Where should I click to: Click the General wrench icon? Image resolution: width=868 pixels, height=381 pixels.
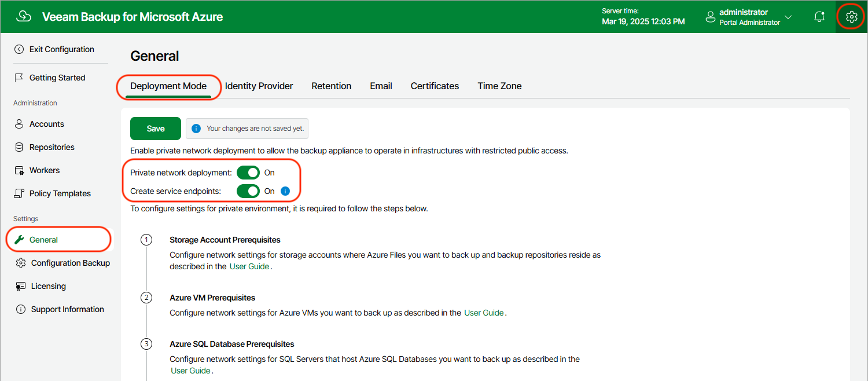pyautogui.click(x=19, y=240)
